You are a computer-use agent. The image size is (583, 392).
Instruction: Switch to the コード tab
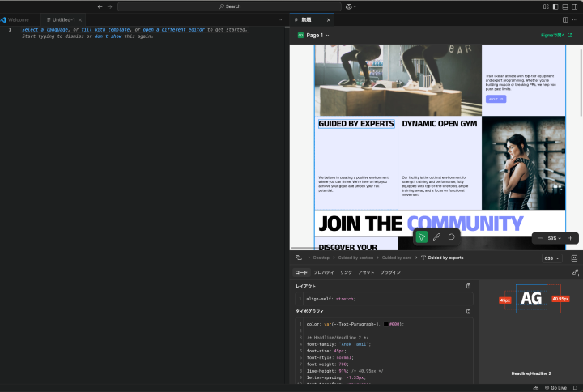[301, 273]
